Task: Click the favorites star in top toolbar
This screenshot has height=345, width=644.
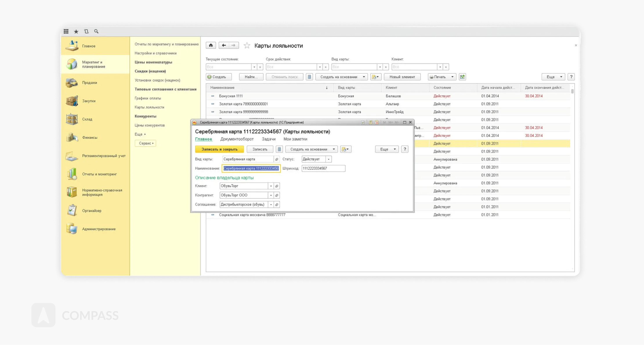Action: 76,31
